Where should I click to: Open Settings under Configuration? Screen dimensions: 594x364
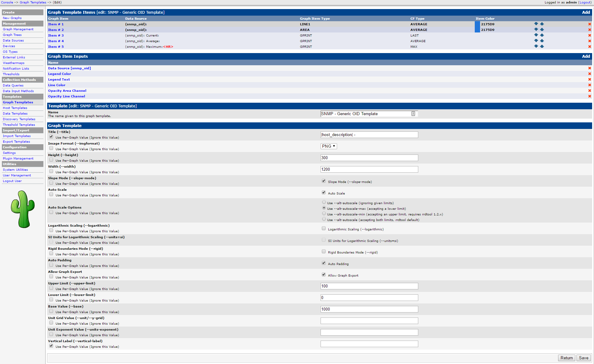pos(9,153)
